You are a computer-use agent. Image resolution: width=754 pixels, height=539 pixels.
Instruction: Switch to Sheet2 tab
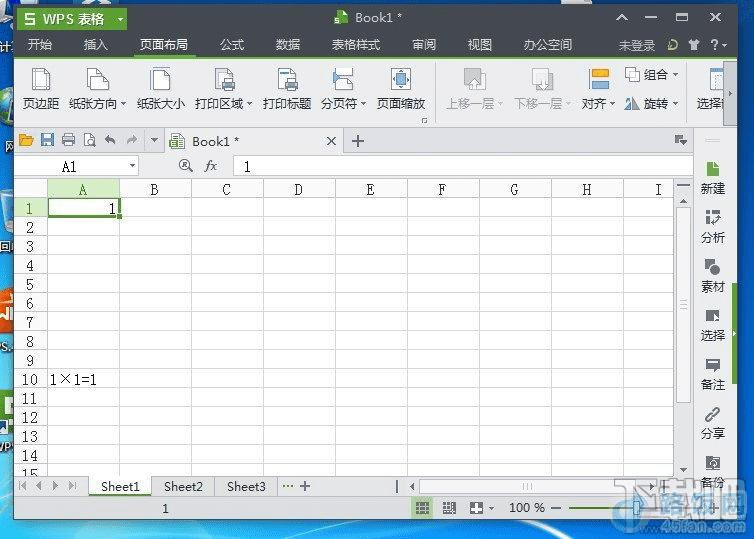click(183, 487)
